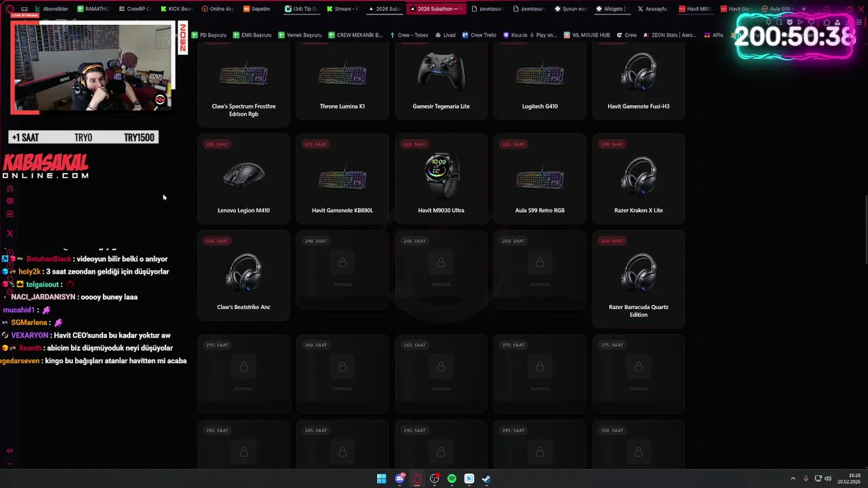This screenshot has width=868, height=488.
Task: Open Spotify from the taskbar
Action: [x=452, y=479]
